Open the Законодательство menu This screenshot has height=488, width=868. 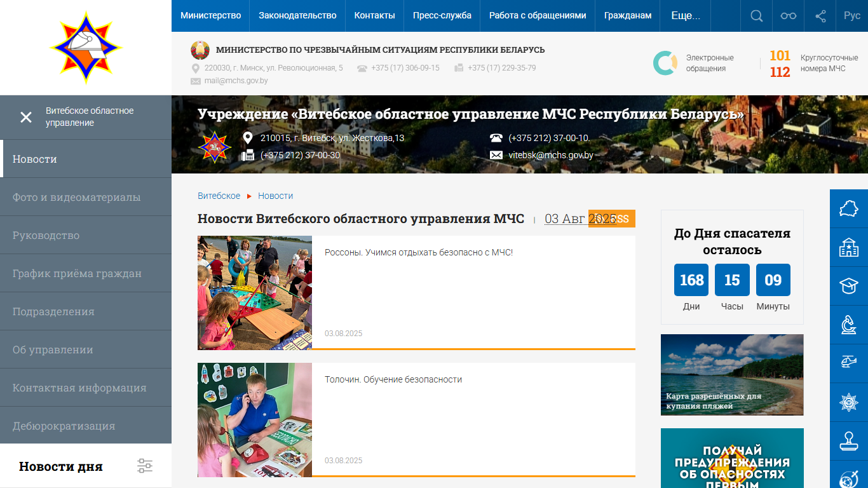point(297,16)
